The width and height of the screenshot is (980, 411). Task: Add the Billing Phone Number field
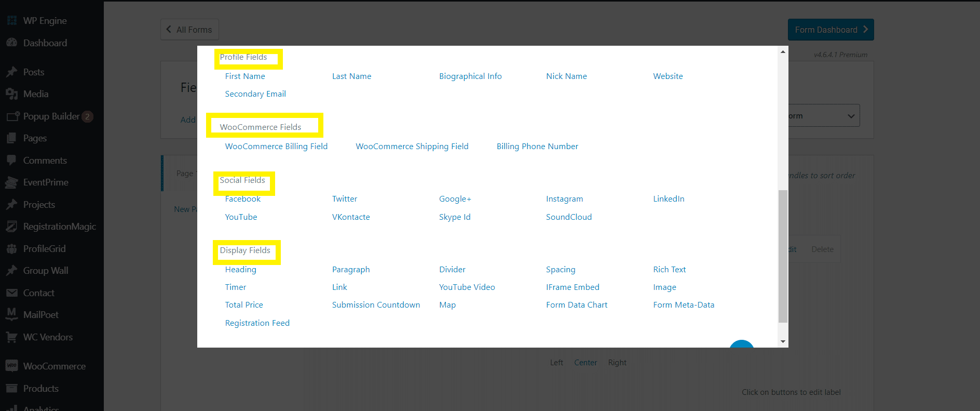[x=537, y=146]
